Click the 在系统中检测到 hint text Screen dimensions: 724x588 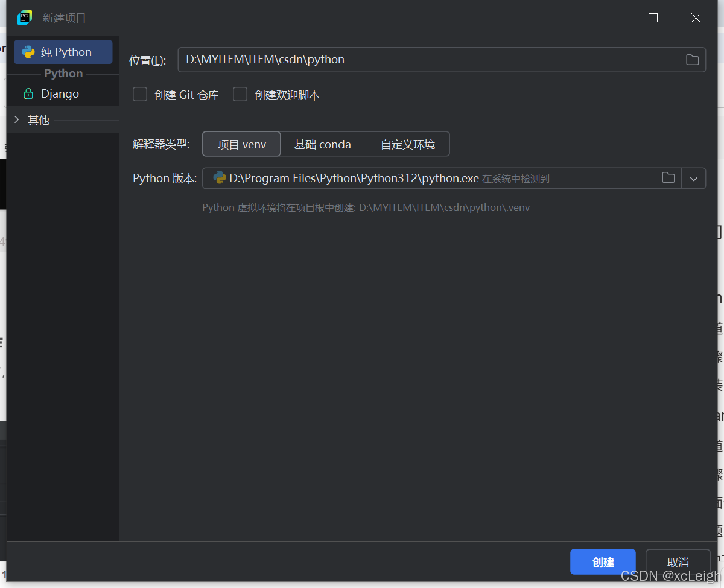pos(516,179)
